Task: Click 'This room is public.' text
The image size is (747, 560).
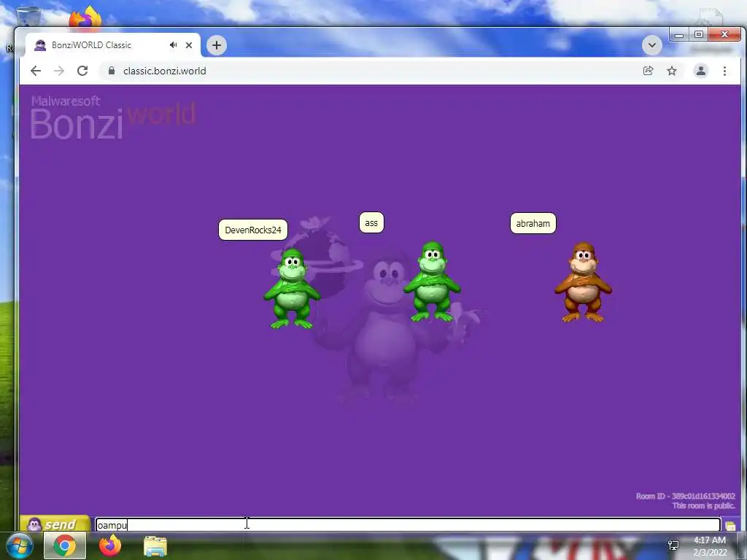Action: coord(704,506)
